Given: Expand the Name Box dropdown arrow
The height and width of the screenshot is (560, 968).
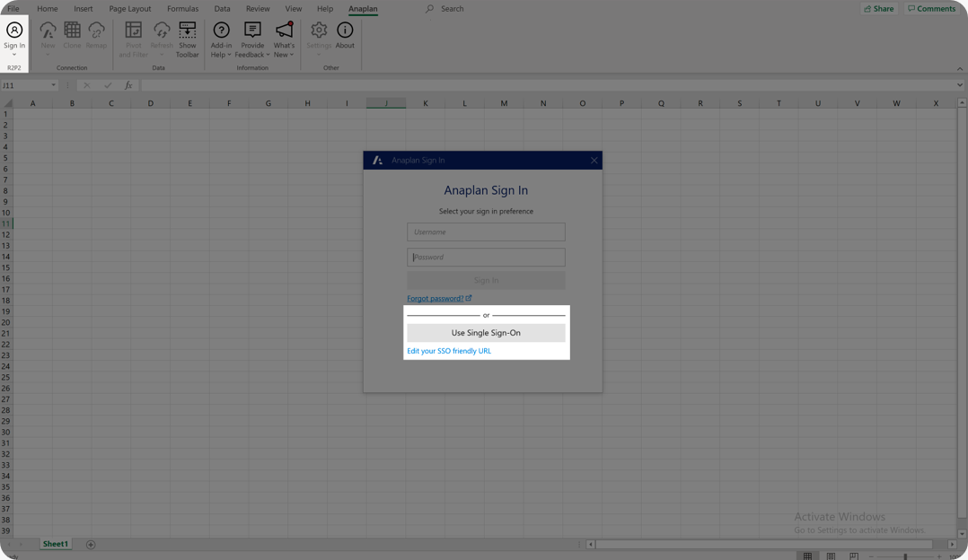Looking at the screenshot, I should [x=53, y=85].
